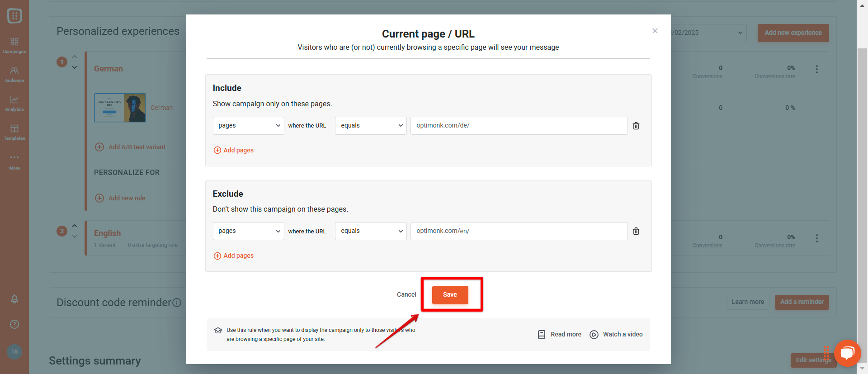The height and width of the screenshot is (374, 868).
Task: Open English experience three-dot options menu
Action: (817, 238)
